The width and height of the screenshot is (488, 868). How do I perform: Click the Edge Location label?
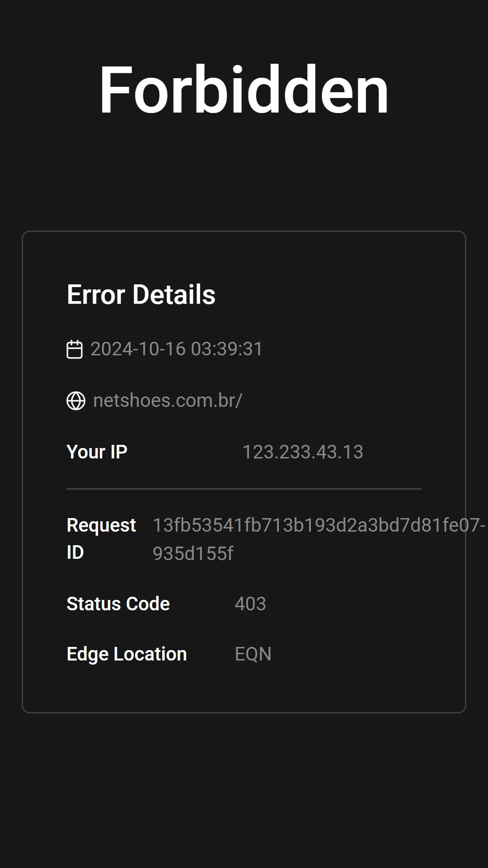[x=127, y=654]
